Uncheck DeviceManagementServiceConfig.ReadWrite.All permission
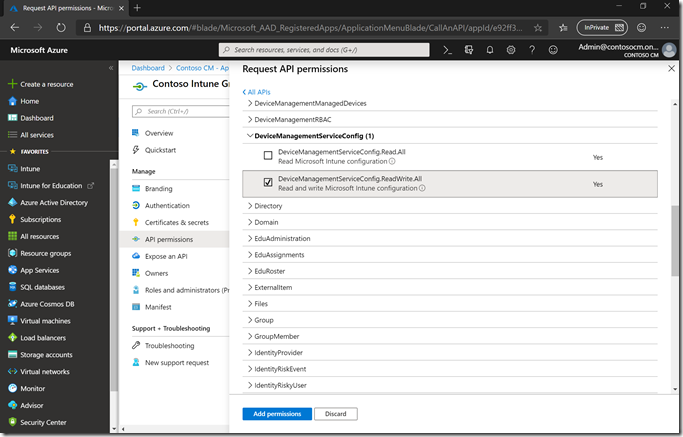The width and height of the screenshot is (683, 437). (x=267, y=182)
